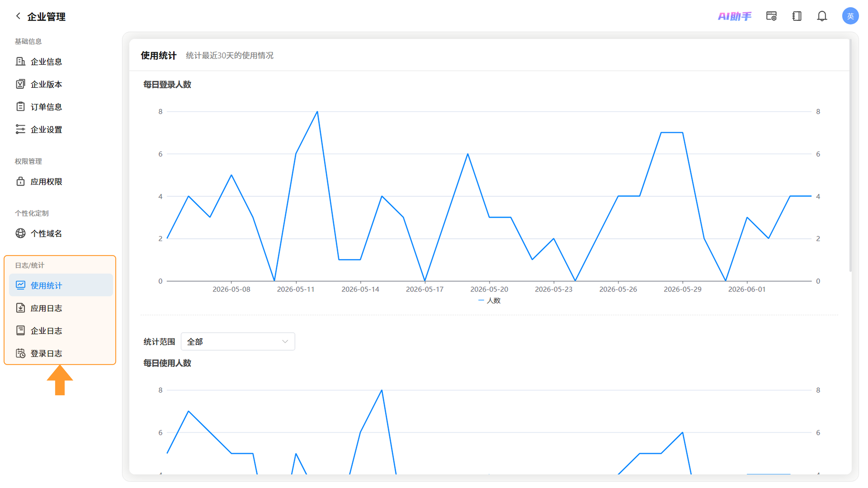Open 企业设置 menu item
The image size is (868, 488).
click(61, 129)
